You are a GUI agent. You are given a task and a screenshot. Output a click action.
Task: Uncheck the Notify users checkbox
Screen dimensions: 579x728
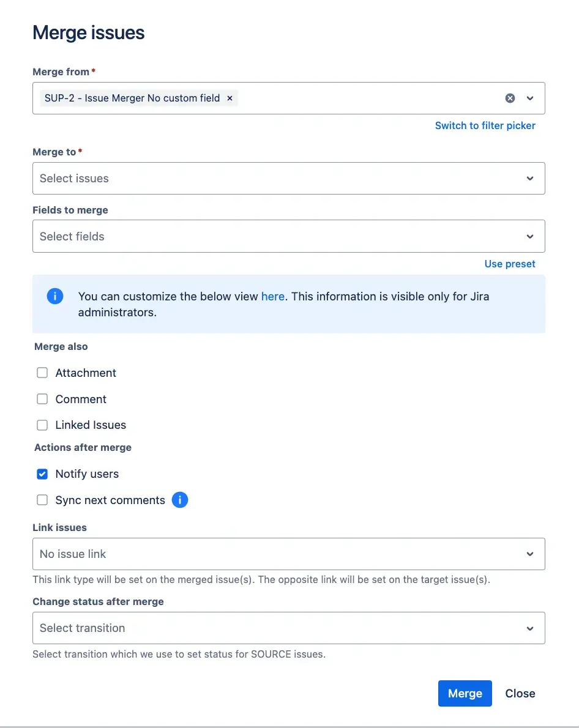42,474
